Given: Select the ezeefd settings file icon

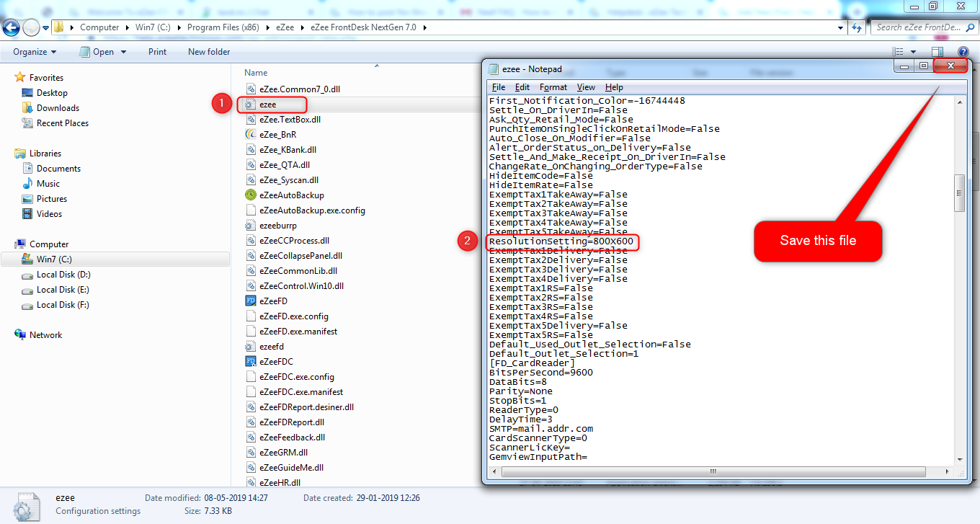Looking at the screenshot, I should [x=251, y=346].
